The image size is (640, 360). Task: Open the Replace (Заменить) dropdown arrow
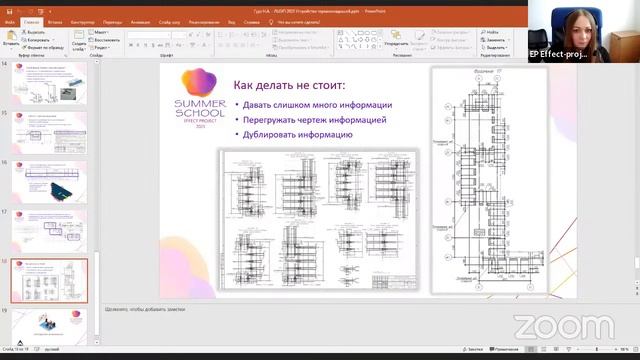click(508, 40)
